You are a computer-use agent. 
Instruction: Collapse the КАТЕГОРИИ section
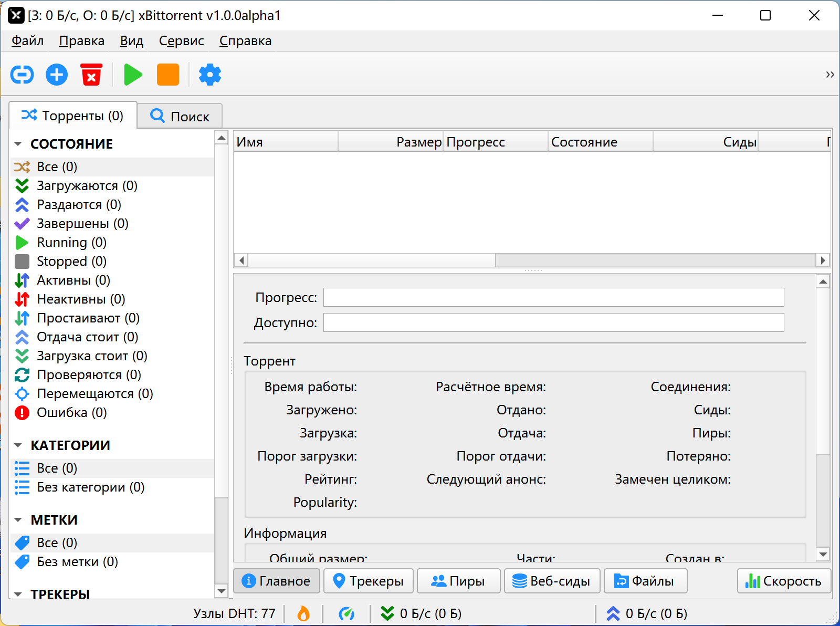(x=18, y=445)
